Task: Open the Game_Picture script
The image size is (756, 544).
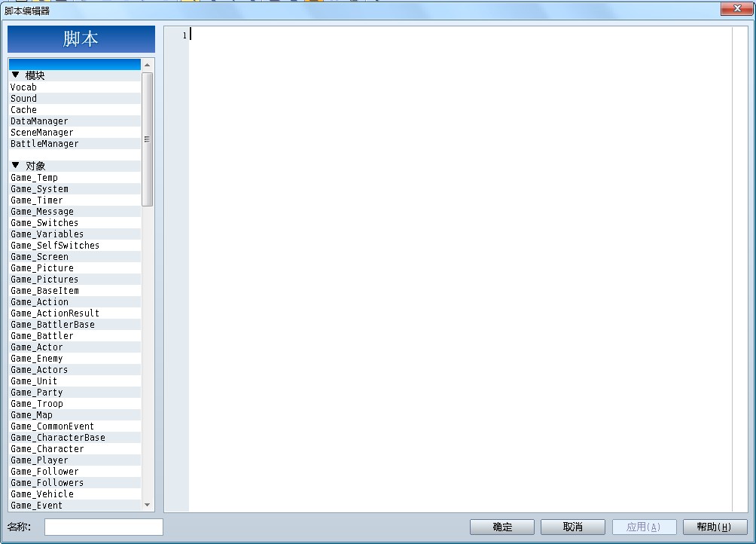Action: click(75, 268)
